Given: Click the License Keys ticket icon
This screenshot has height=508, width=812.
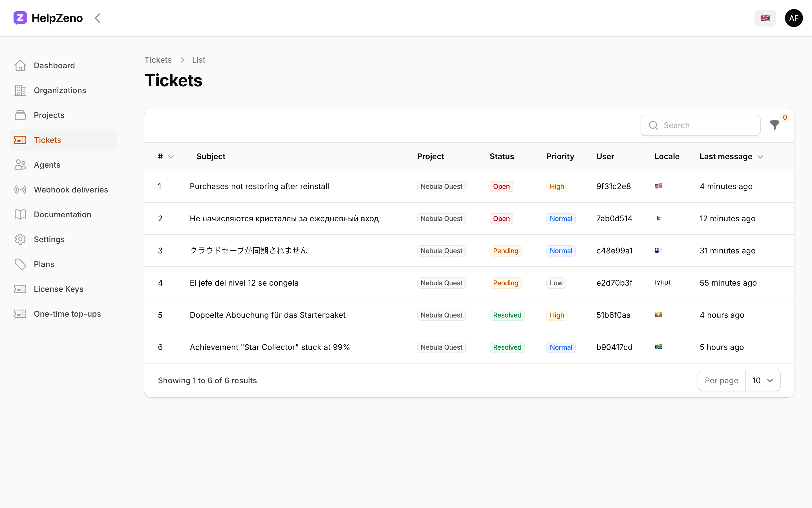Looking at the screenshot, I should (20, 289).
